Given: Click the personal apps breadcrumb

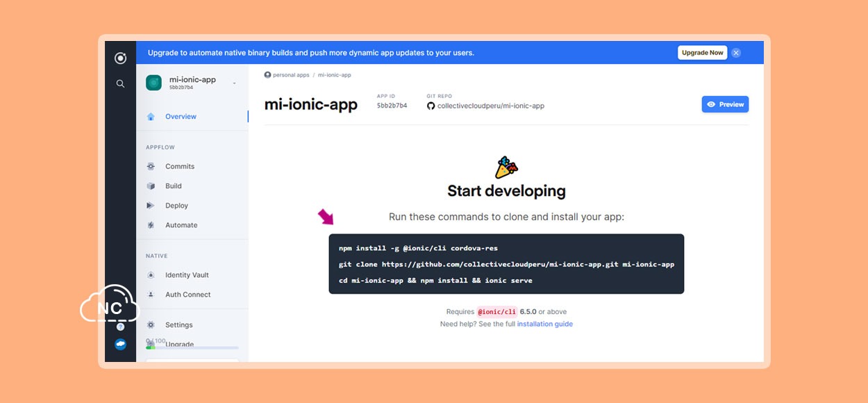Looking at the screenshot, I should [291, 75].
